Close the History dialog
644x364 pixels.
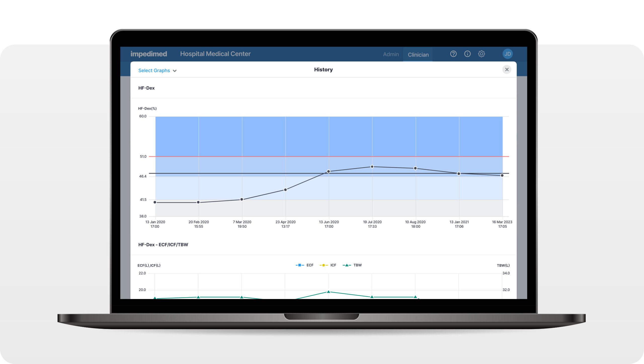click(x=507, y=70)
